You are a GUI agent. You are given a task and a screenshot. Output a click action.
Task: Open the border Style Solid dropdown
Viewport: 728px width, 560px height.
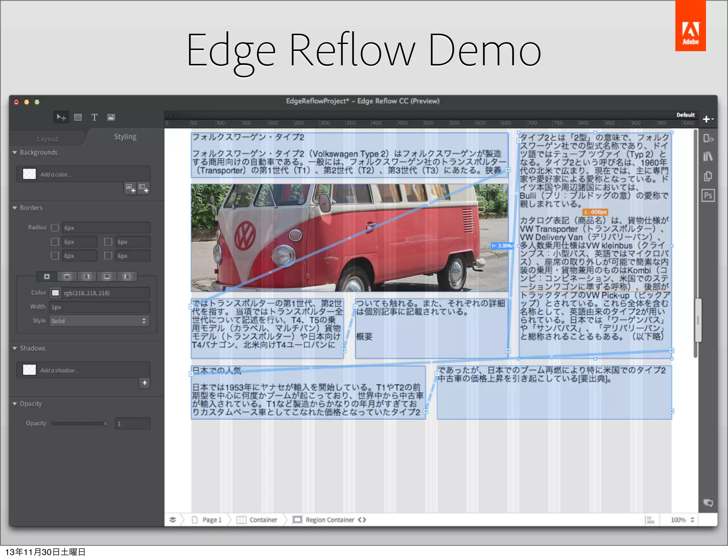tap(99, 321)
